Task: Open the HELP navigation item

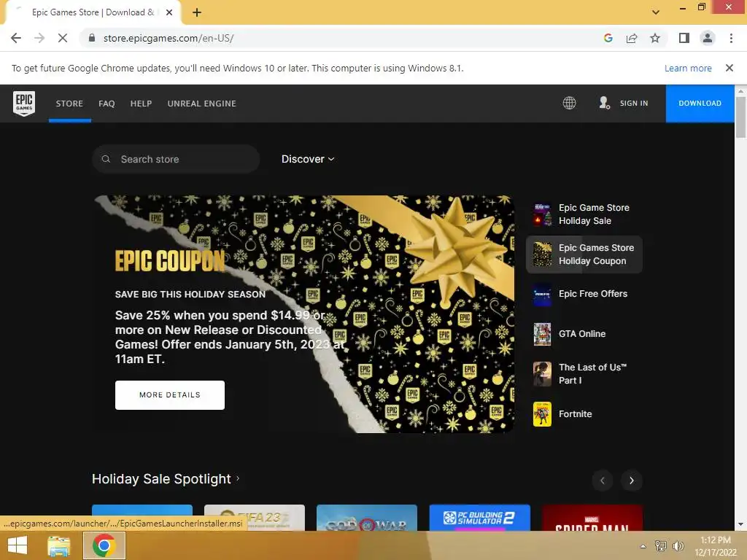Action: tap(141, 104)
